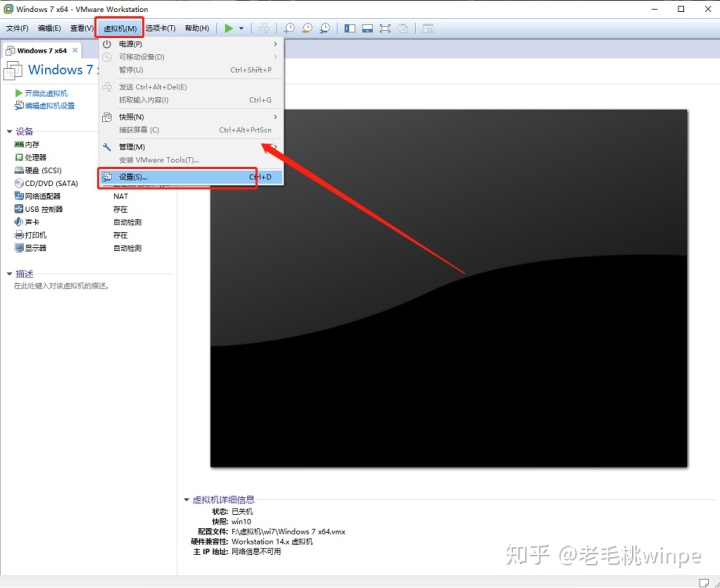Image resolution: width=720 pixels, height=588 pixels.
Task: Click the description input field placeholder text
Action: [61, 286]
